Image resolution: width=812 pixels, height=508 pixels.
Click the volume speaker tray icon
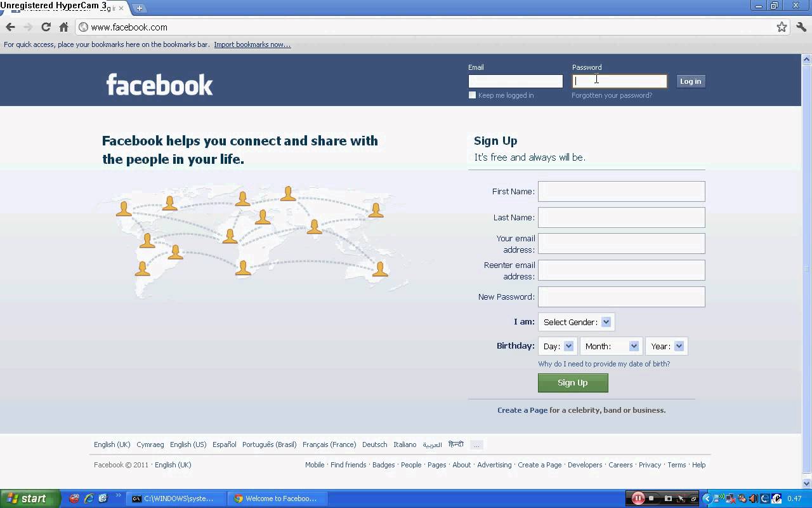pos(754,498)
